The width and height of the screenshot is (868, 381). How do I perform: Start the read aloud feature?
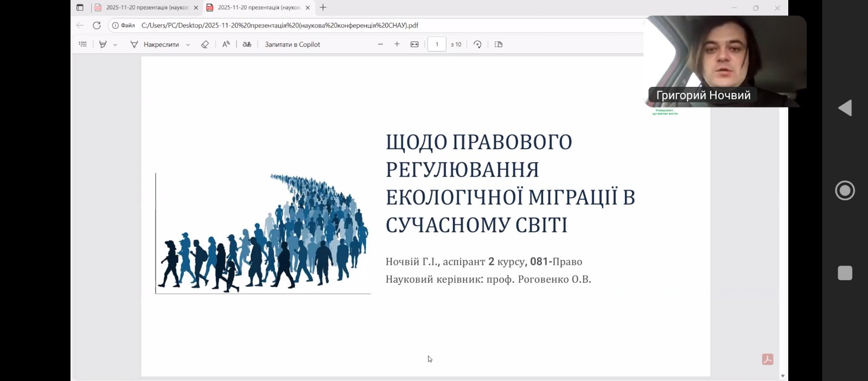point(226,45)
